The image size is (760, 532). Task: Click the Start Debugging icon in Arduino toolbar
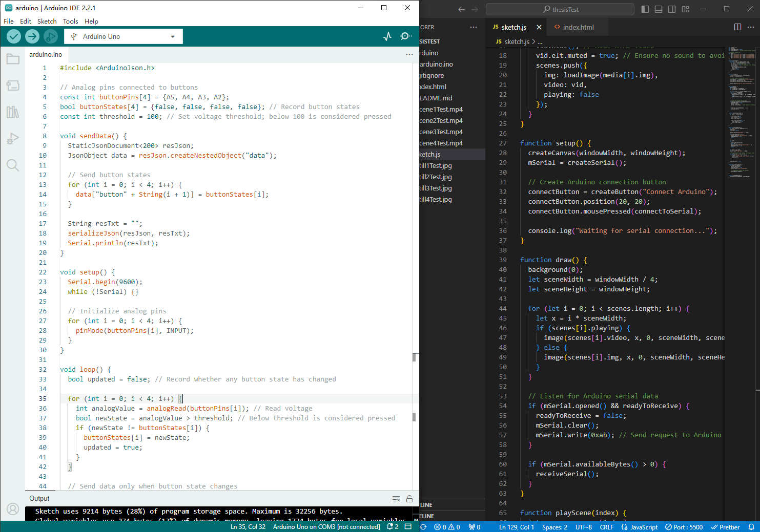(x=50, y=36)
